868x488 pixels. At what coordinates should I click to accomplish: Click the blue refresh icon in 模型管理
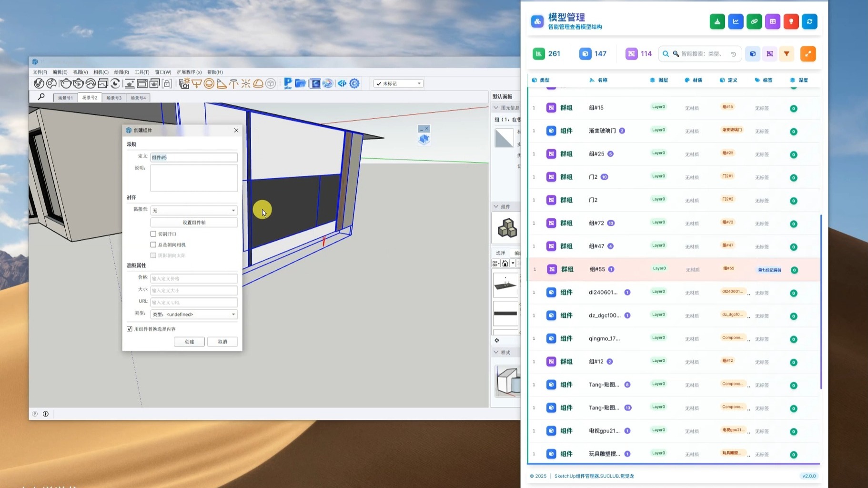coord(809,21)
